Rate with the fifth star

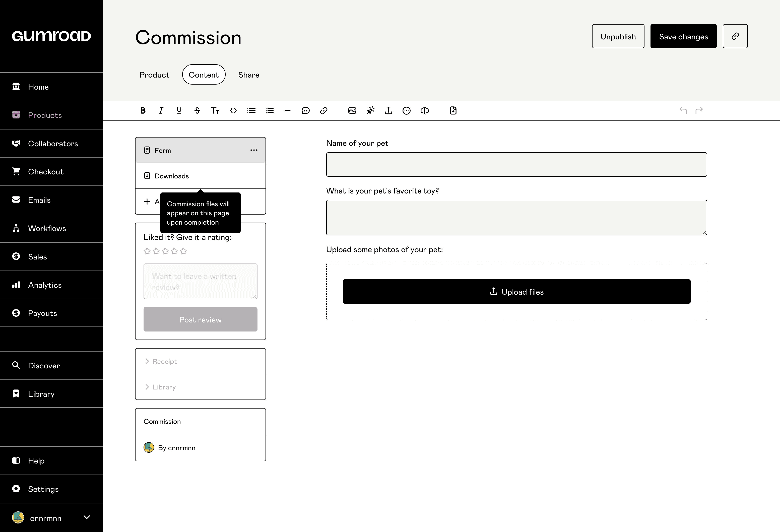183,251
